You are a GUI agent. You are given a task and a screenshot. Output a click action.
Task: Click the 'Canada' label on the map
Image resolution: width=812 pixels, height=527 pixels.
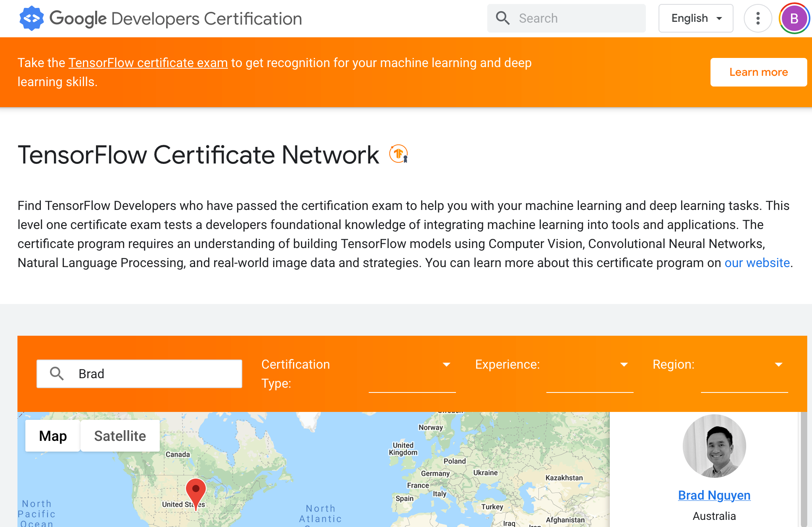pos(178,454)
